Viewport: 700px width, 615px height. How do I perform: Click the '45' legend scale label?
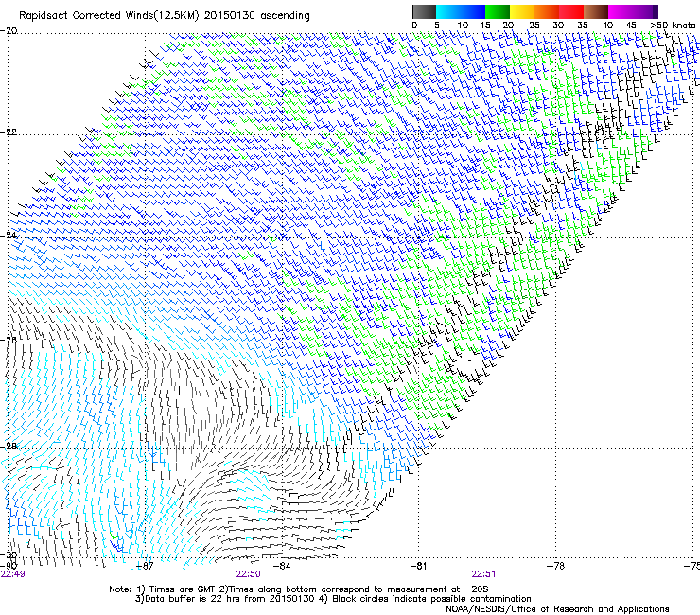point(631,26)
